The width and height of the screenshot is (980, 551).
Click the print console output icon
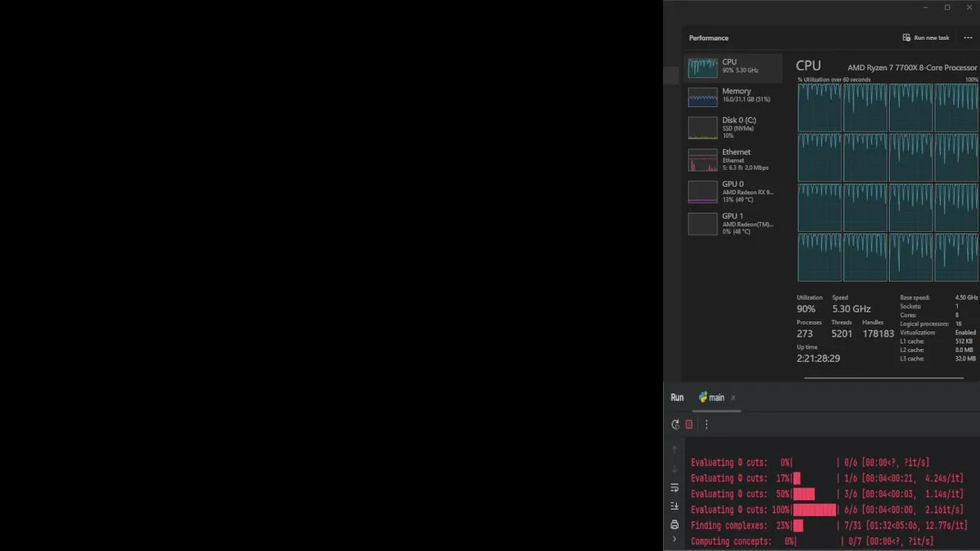675,525
